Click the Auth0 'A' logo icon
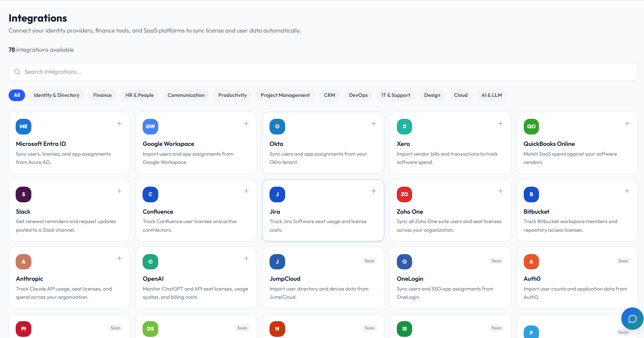The image size is (644, 338). pyautogui.click(x=531, y=262)
